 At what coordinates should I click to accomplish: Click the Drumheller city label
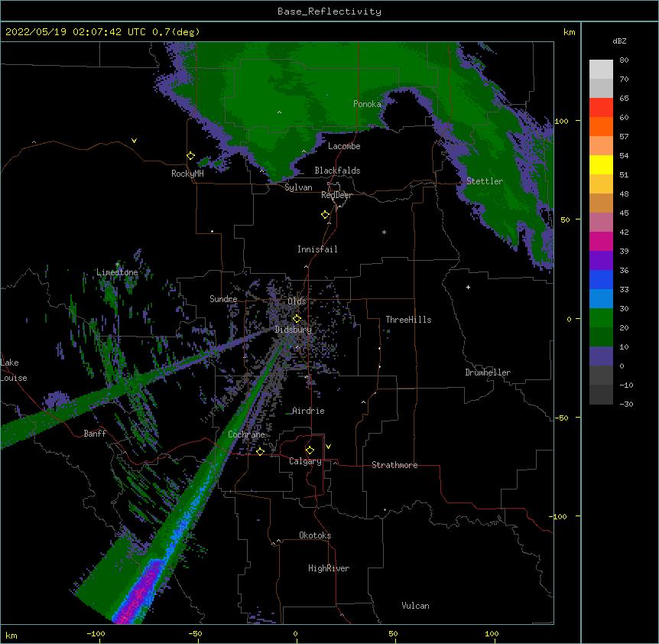click(488, 372)
